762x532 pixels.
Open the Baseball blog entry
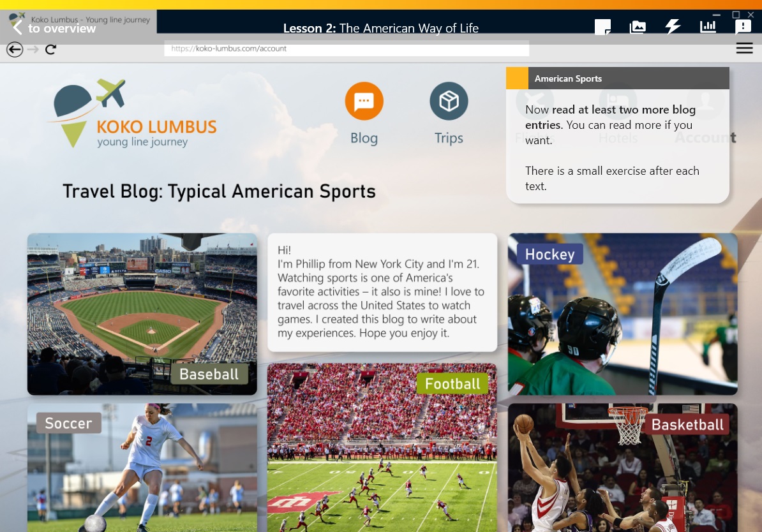click(x=142, y=314)
